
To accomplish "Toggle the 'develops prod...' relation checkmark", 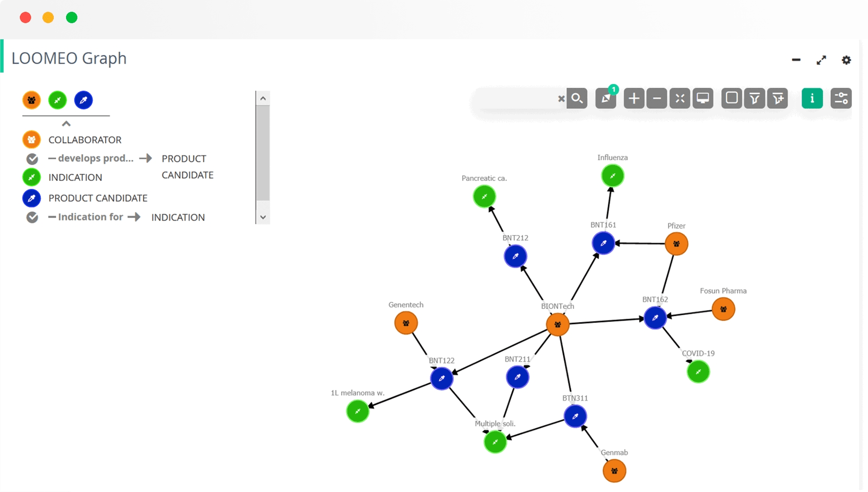I will pos(32,159).
